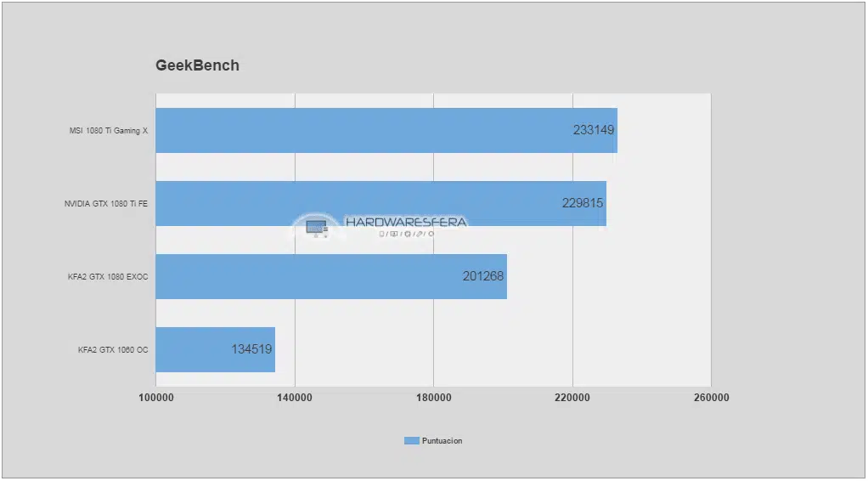Click the NVIDIA GTX 1080 Ti FE axis label

[x=106, y=204]
